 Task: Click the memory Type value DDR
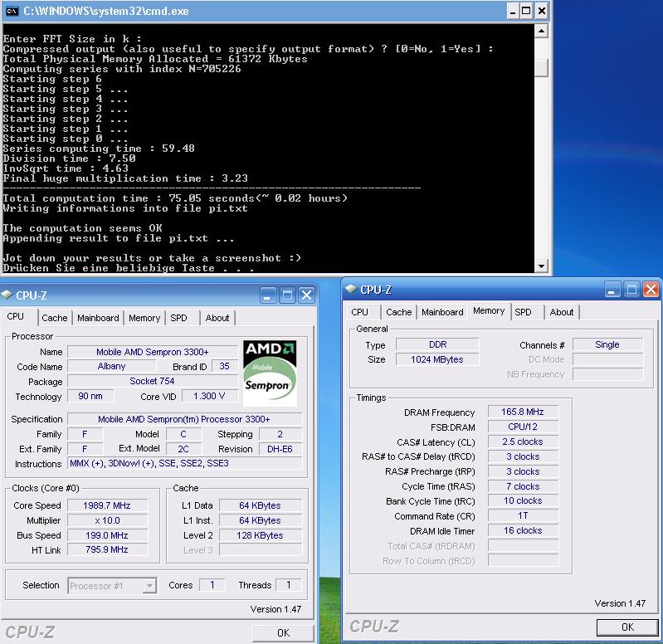(x=437, y=344)
